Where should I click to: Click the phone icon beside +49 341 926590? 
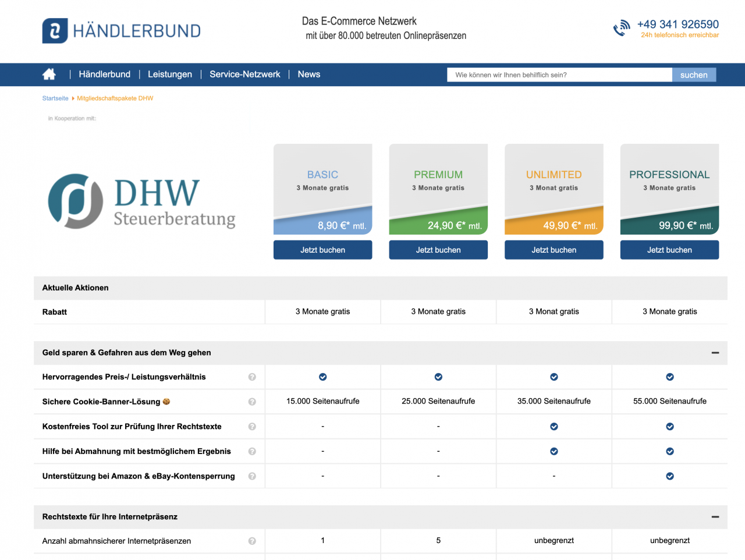pyautogui.click(x=622, y=28)
